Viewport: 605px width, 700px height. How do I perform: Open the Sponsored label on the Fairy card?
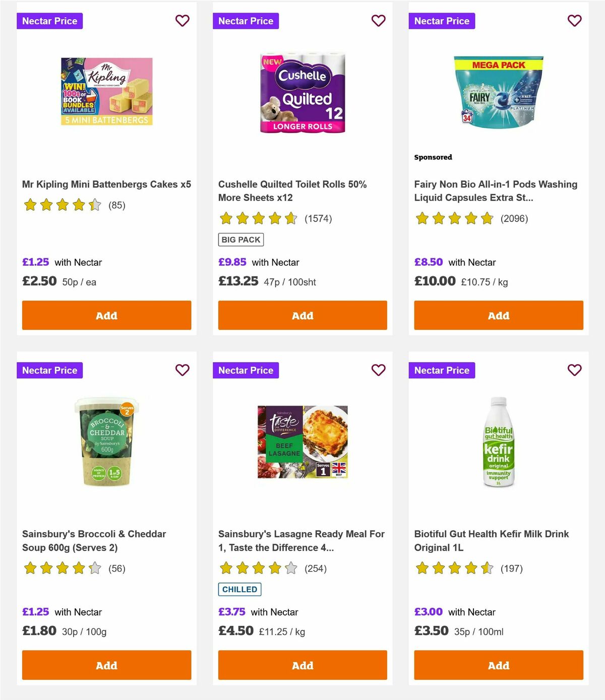433,157
